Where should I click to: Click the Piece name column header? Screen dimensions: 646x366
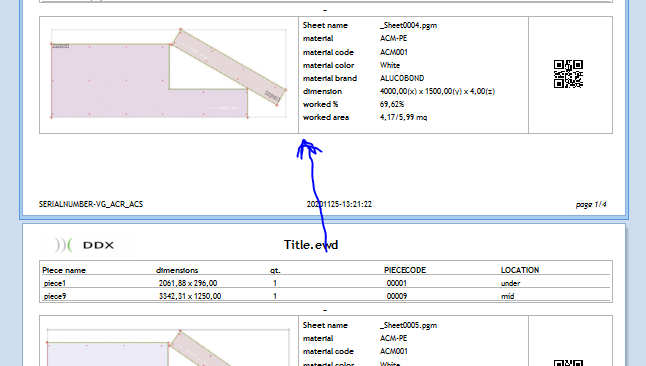pos(64,270)
